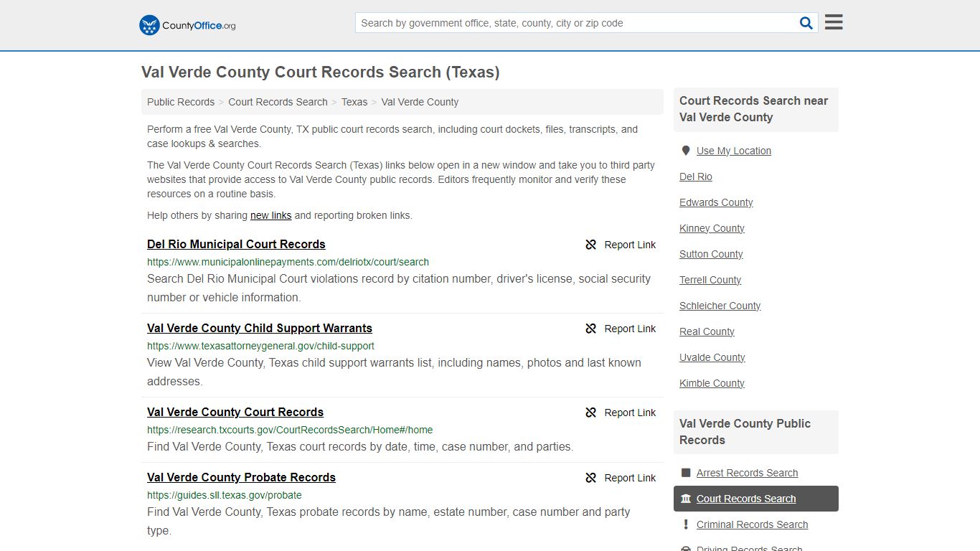The height and width of the screenshot is (551, 980).
Task: Select the highlighted Court Records Search item
Action: (x=756, y=499)
